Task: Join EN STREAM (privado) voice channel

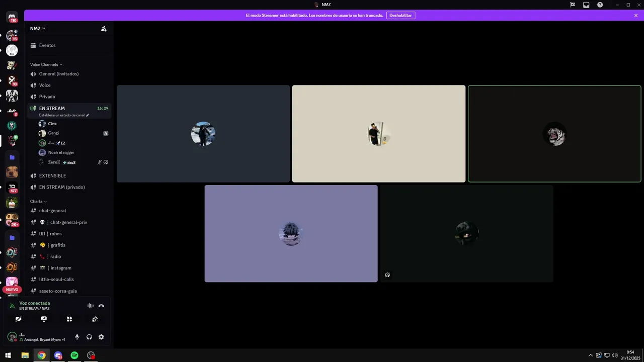Action: 69,187
